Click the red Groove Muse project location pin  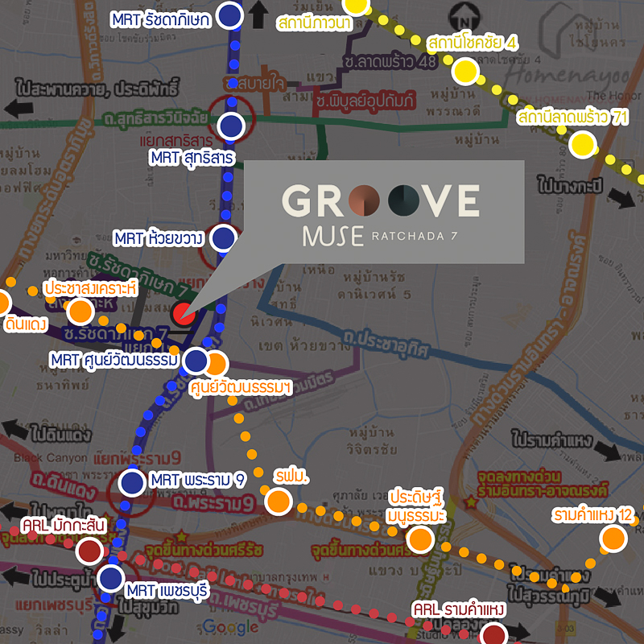click(184, 314)
